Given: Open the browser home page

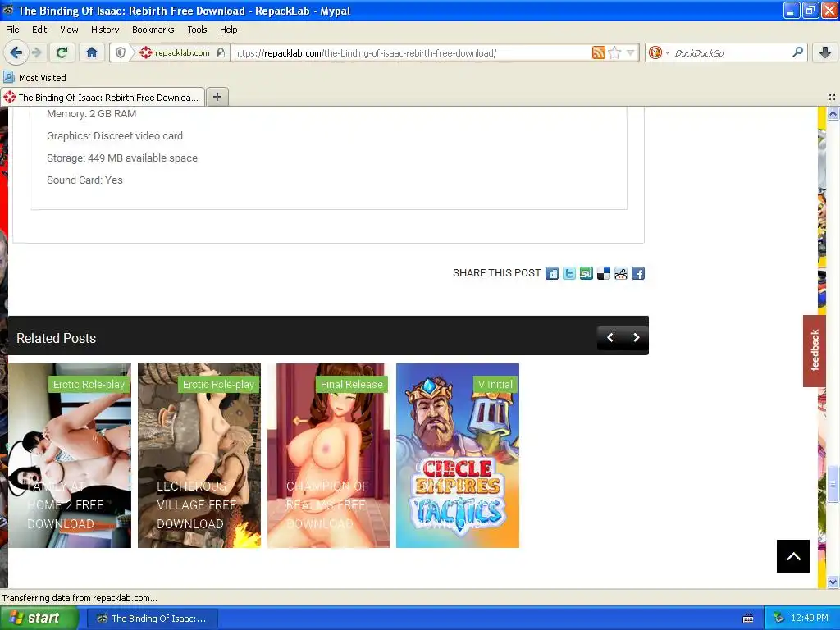Looking at the screenshot, I should tap(92, 52).
